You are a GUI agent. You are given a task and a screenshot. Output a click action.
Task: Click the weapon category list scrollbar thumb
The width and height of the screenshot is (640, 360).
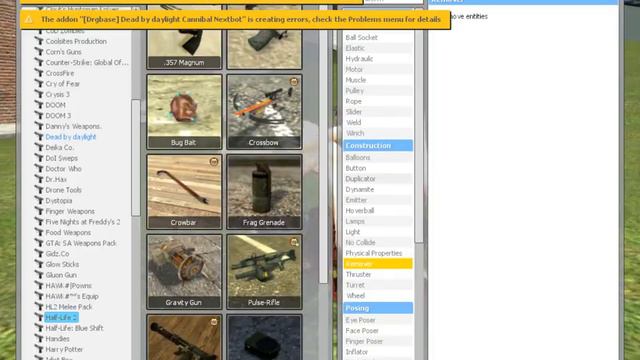(x=136, y=158)
